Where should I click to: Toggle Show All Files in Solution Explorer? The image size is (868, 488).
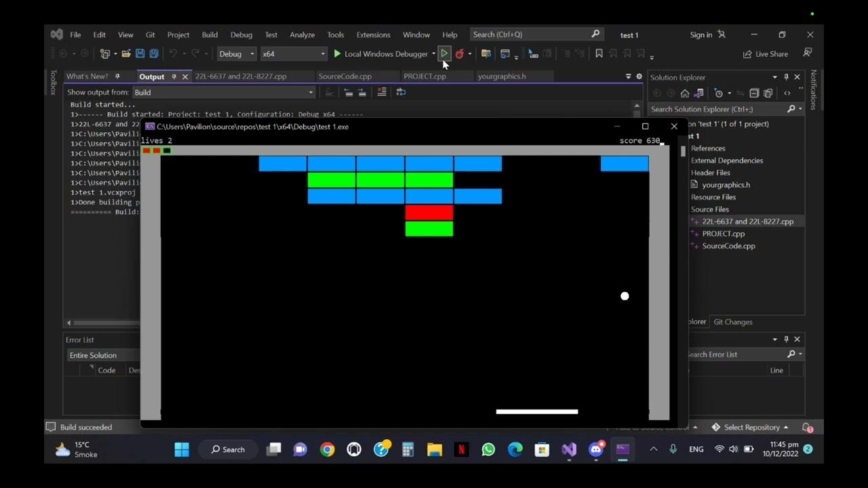(x=768, y=93)
